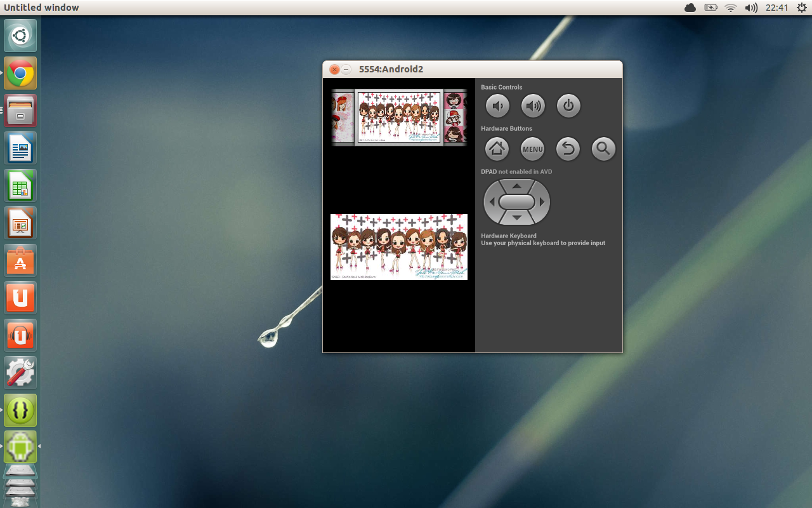Open the clock showing 22:41
Screen dimensions: 812x508
coord(776,8)
